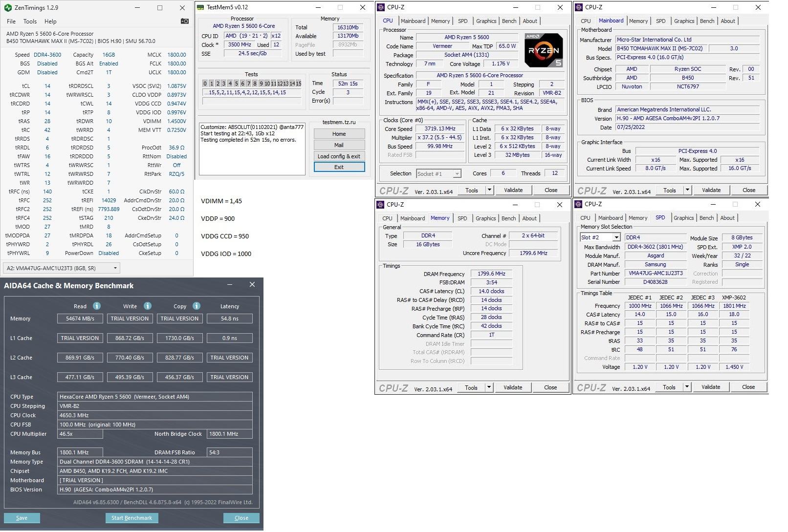Click the Serial Number field D4083628
Screen dimensions: 788x532
point(656,282)
